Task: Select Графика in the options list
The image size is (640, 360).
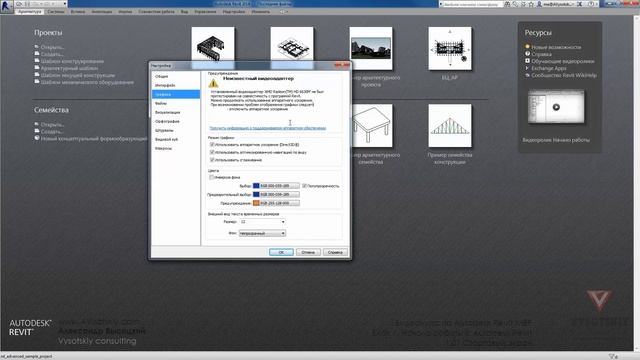Action: click(176, 94)
